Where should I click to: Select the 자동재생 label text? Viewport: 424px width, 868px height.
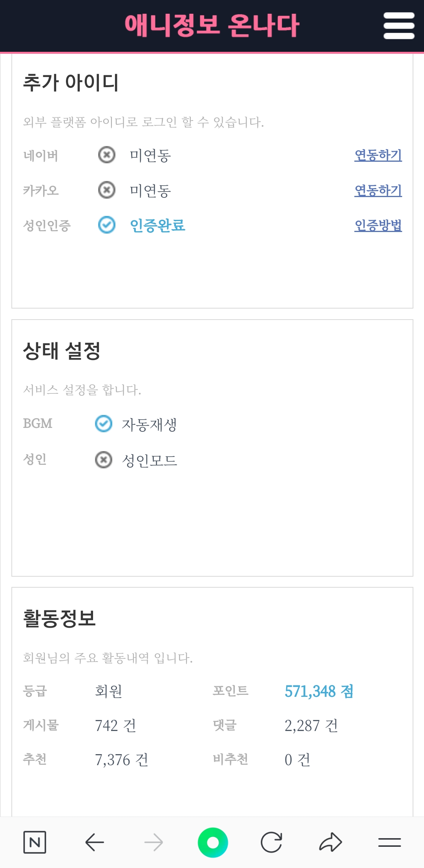pyautogui.click(x=149, y=424)
